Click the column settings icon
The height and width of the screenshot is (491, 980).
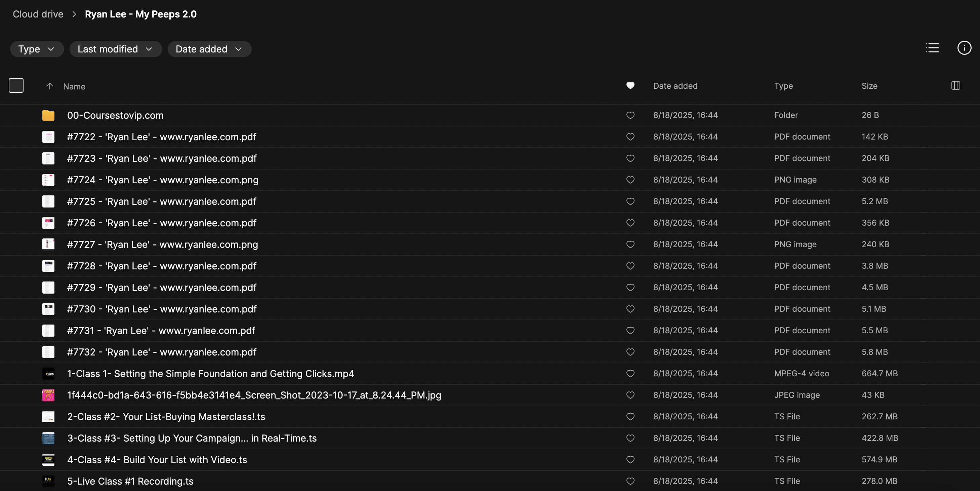(956, 86)
